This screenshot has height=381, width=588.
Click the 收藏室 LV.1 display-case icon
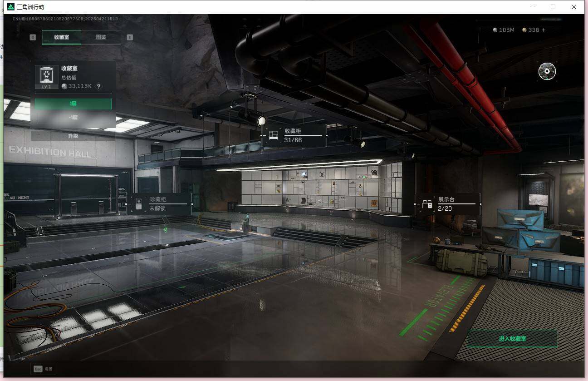coord(47,77)
